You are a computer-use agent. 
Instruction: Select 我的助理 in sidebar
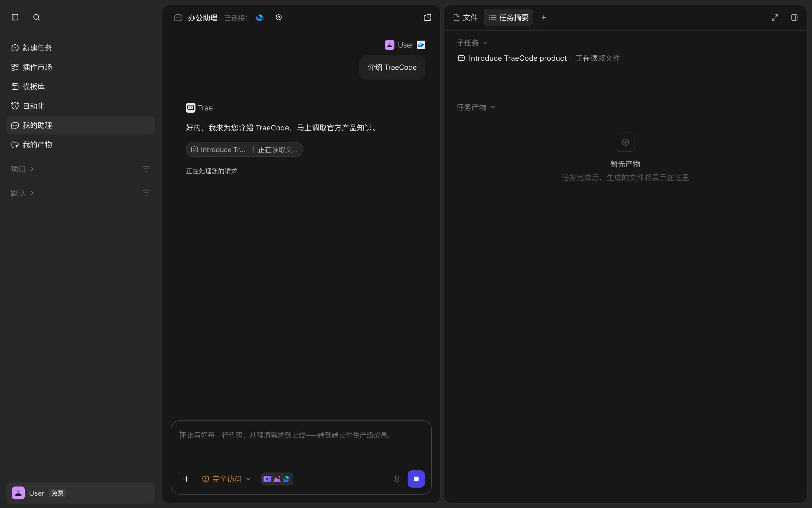coord(80,125)
